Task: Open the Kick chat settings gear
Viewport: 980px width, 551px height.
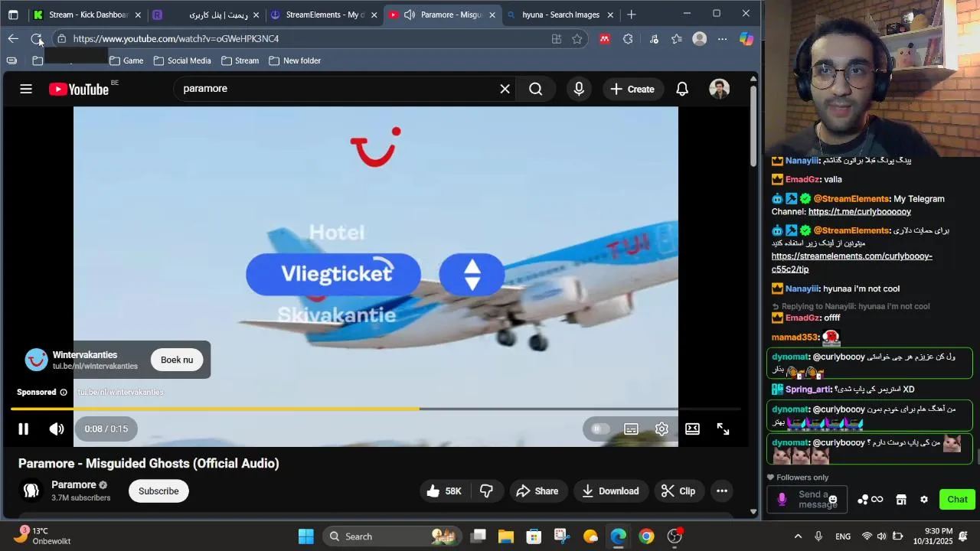Action: [x=924, y=500]
